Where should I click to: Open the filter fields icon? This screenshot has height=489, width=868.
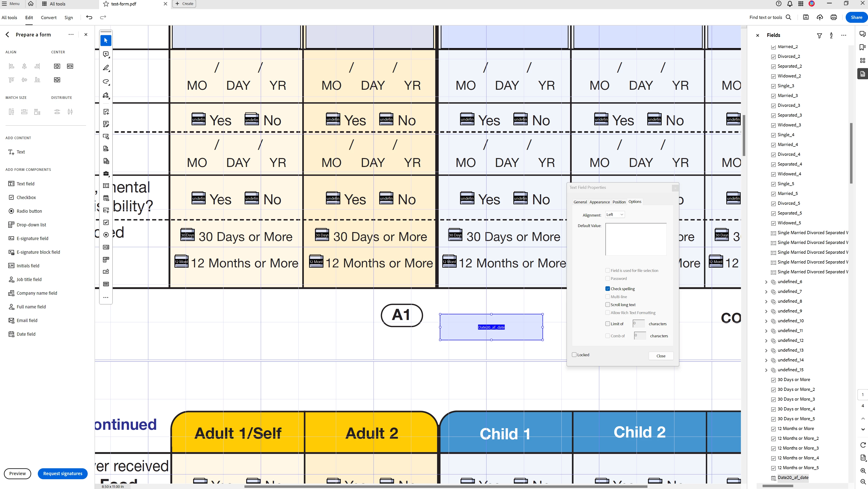tap(819, 35)
